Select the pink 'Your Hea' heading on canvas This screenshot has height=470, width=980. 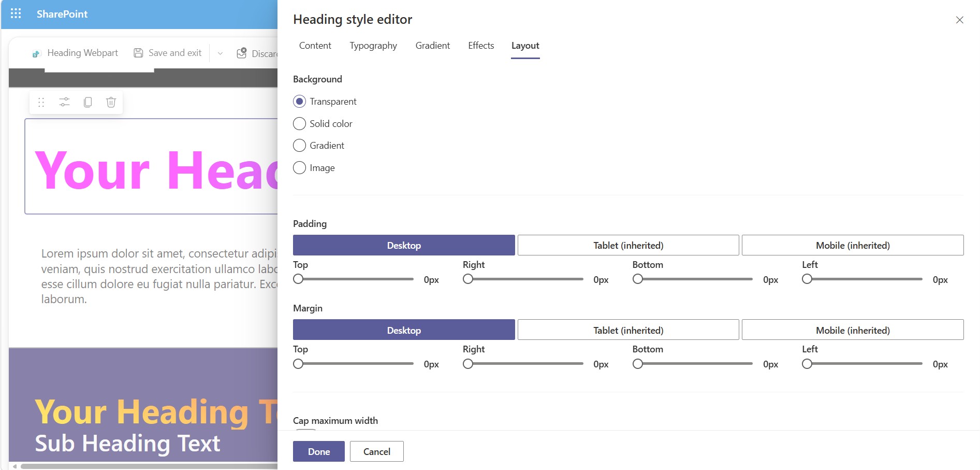pos(156,170)
